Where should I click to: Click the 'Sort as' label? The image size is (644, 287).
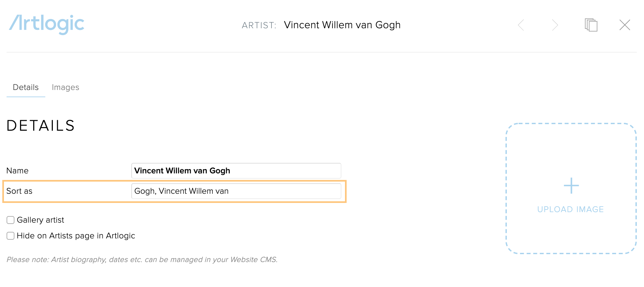point(19,191)
